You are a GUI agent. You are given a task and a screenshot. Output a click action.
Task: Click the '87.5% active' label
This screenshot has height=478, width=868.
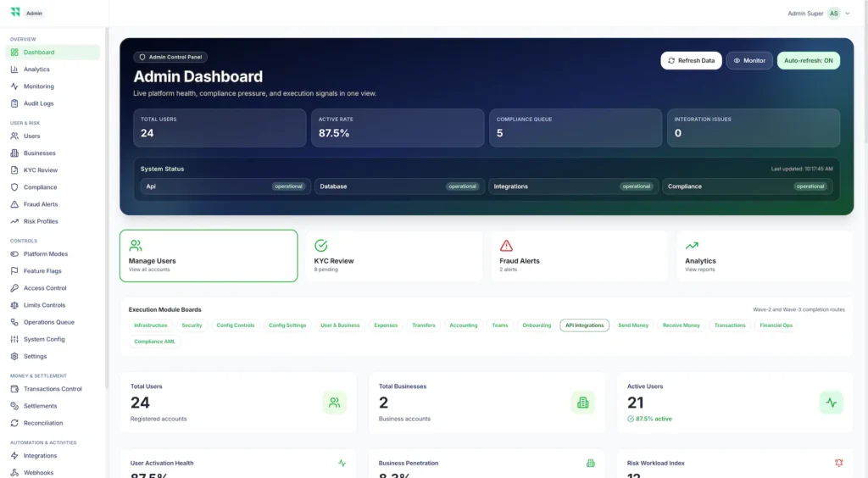pos(654,419)
